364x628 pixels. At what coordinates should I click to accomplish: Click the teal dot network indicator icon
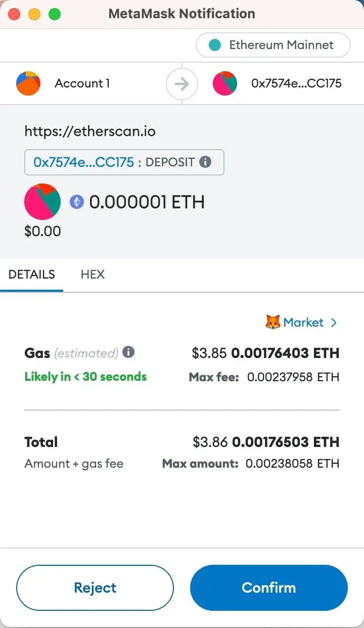(x=215, y=45)
